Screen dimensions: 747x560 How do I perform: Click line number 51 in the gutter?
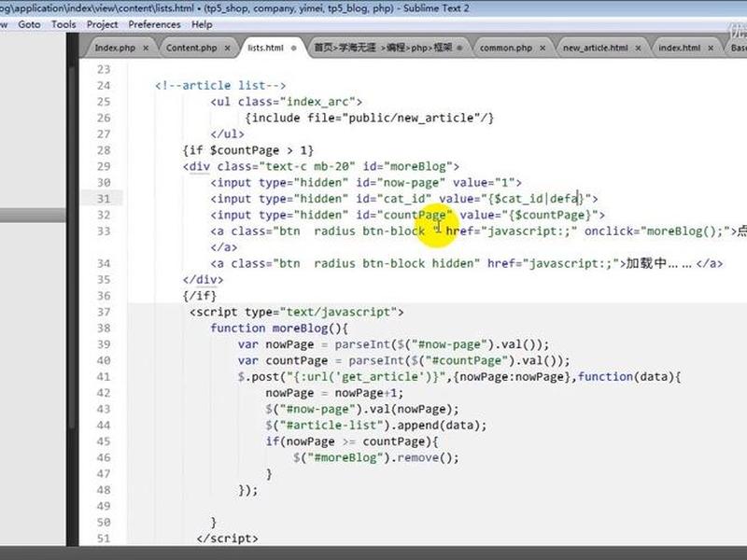[x=104, y=539]
